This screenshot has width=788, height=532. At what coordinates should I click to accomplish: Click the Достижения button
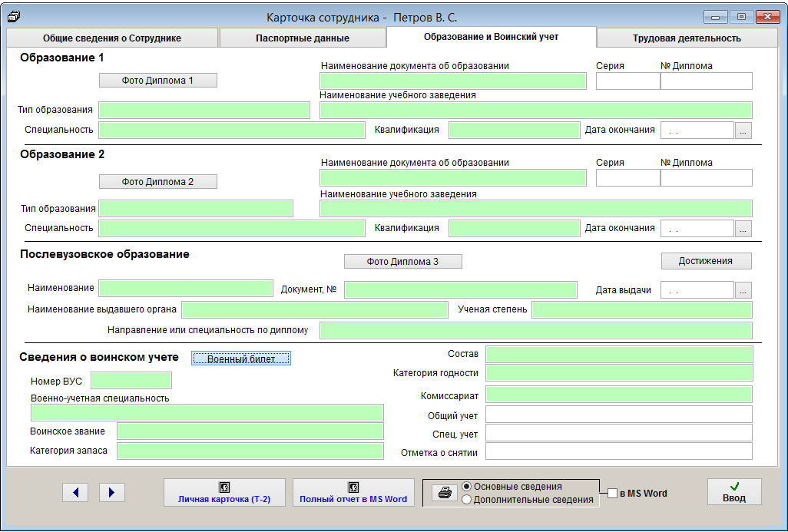click(x=706, y=261)
